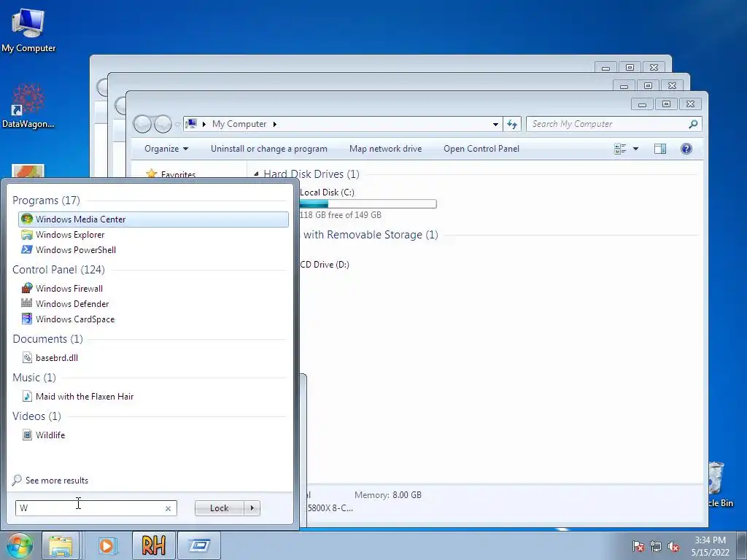Toggle the preview pane icon
Image resolution: width=747 pixels, height=560 pixels.
659,149
